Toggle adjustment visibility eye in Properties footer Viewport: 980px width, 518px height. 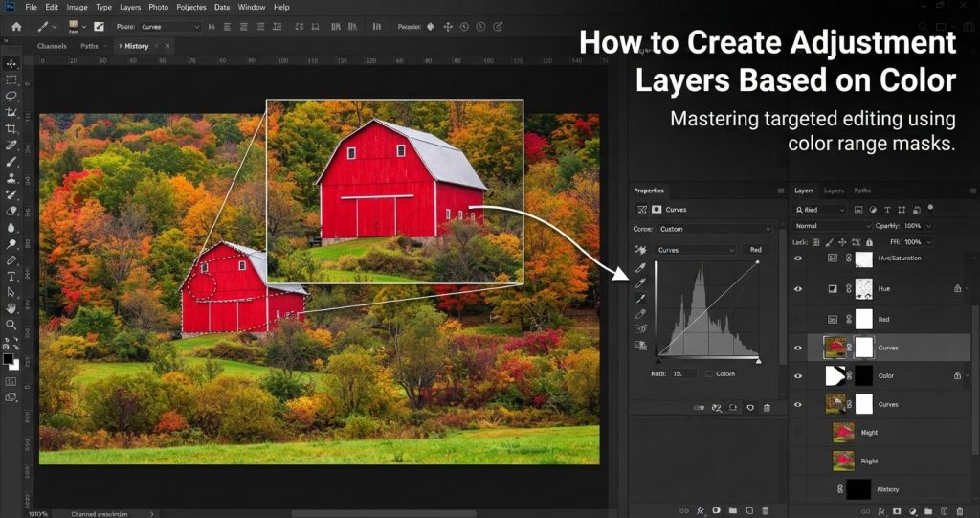pyautogui.click(x=750, y=408)
